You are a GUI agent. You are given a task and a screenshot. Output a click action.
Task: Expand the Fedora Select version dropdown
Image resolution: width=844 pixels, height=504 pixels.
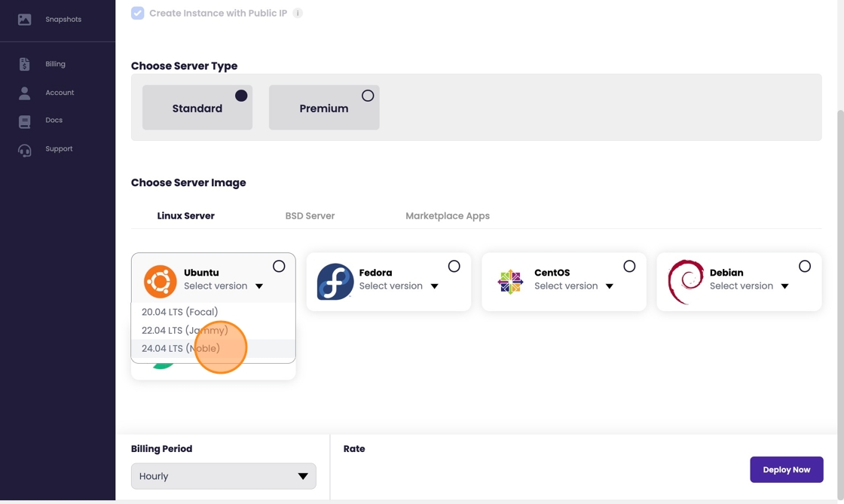click(x=399, y=286)
